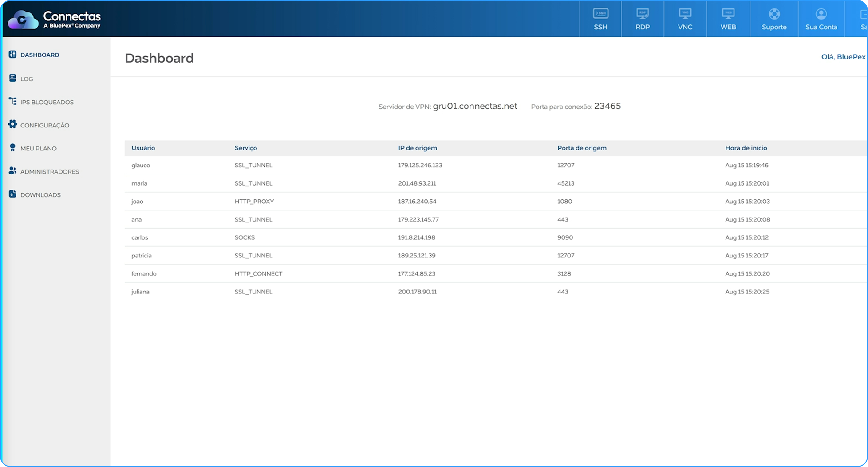Click source port 1080 cell
Screen dimensions: 868x467
[564, 202]
